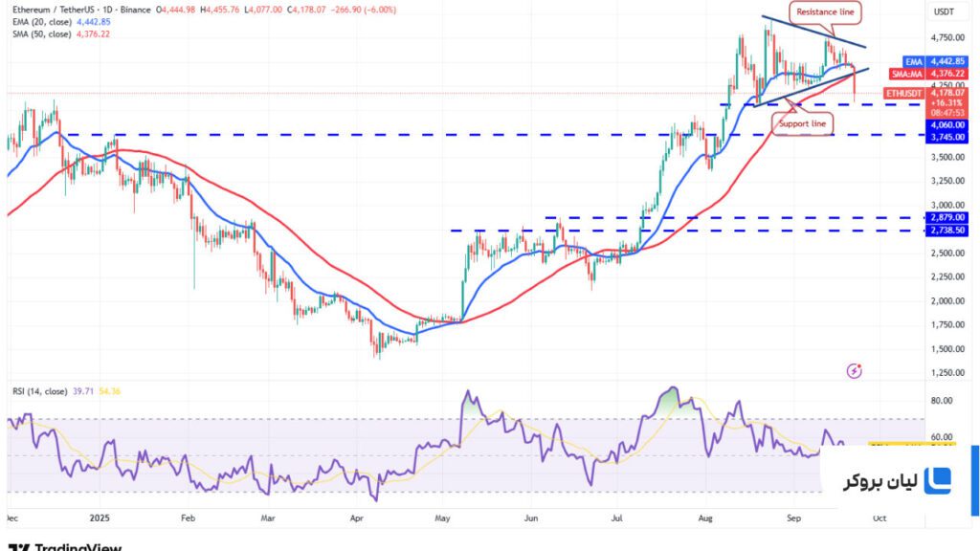Viewport: 980px width, 551px height.
Task: Select the "SMA (50, close)" legend label
Action: [42, 34]
